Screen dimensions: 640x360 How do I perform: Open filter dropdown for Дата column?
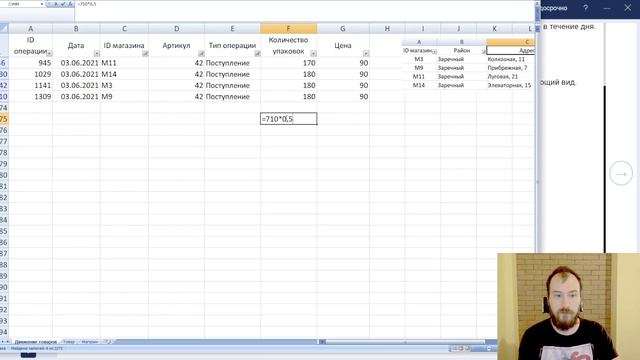coord(96,53)
